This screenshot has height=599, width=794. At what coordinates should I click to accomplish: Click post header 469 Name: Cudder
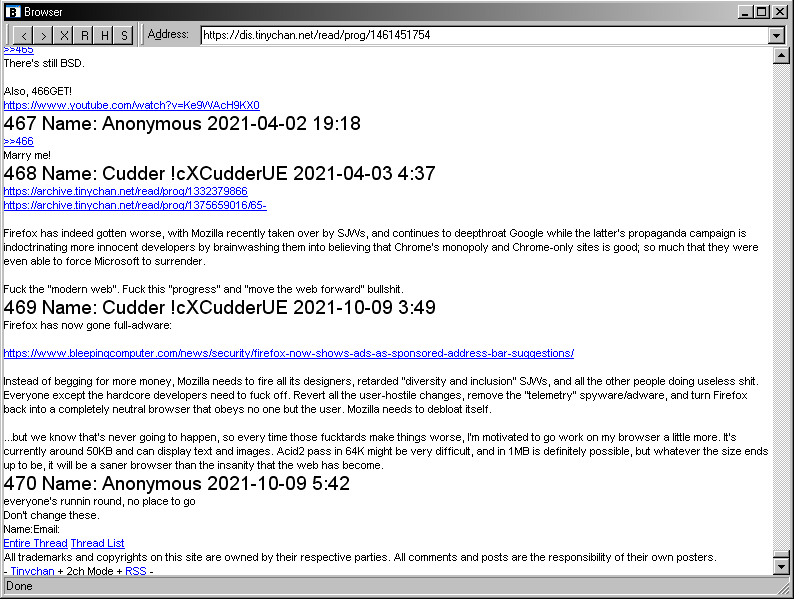(219, 307)
